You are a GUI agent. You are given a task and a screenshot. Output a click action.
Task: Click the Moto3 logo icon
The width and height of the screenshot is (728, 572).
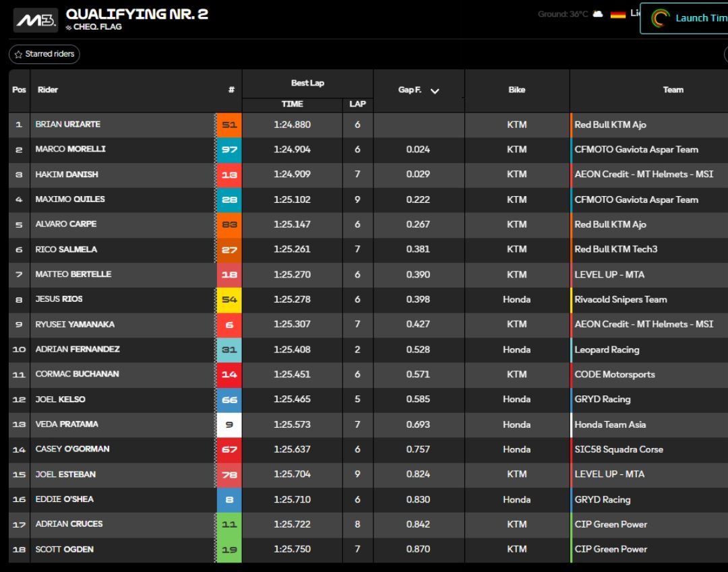coord(36,20)
